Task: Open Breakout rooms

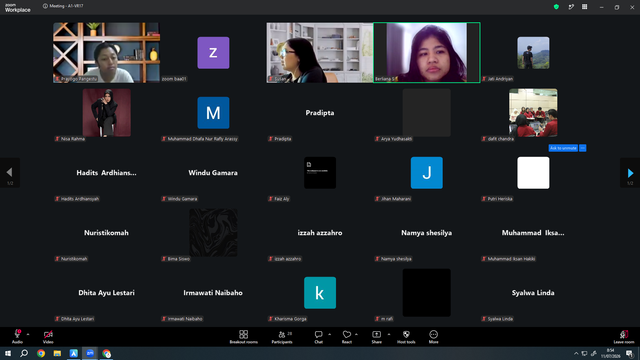Action: (x=244, y=337)
